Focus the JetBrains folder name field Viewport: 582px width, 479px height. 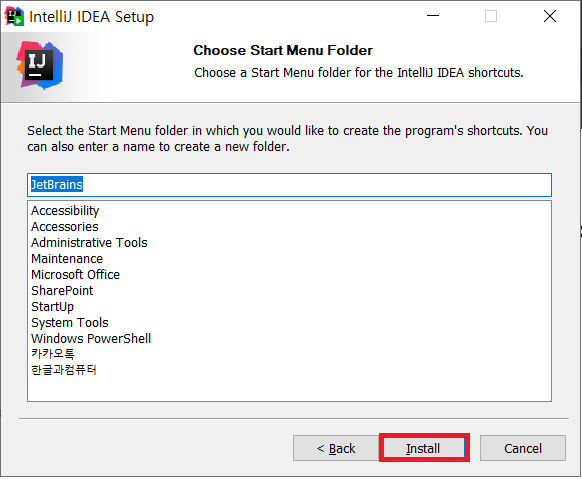click(289, 185)
